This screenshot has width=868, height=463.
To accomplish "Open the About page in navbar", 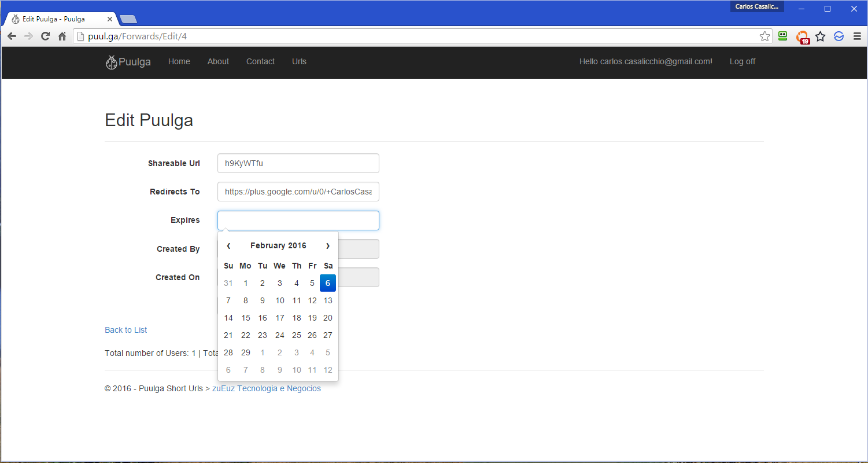I will click(218, 62).
